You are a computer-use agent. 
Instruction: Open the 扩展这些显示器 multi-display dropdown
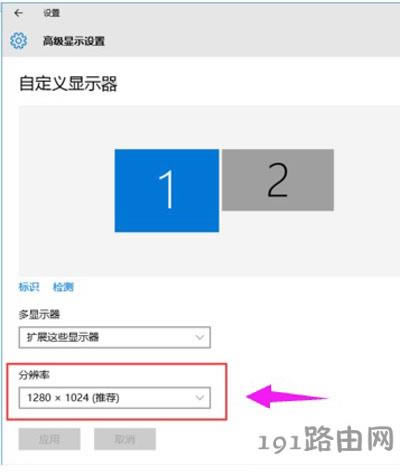click(115, 337)
